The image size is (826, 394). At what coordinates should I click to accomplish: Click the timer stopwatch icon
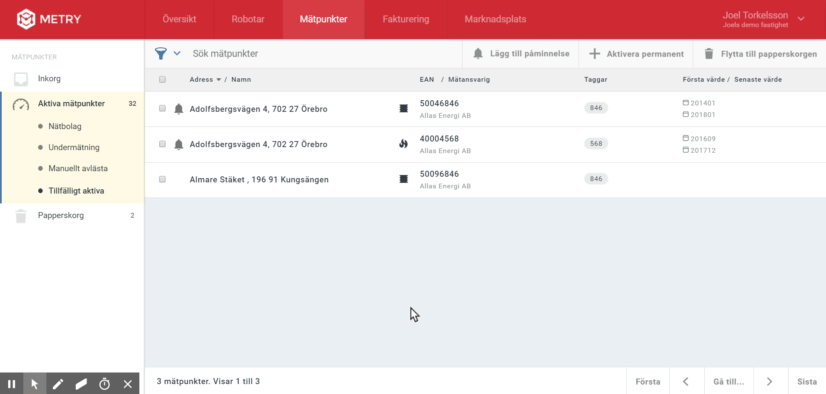[104, 384]
